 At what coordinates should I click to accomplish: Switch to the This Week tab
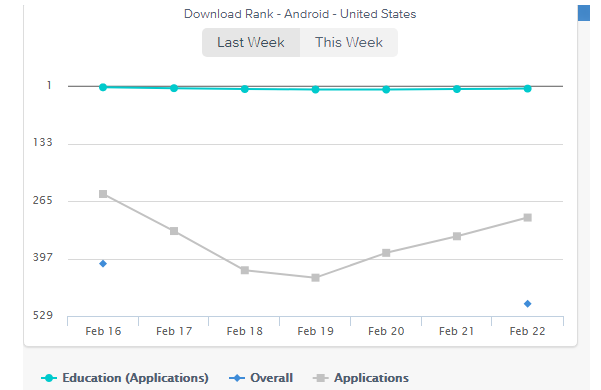349,43
